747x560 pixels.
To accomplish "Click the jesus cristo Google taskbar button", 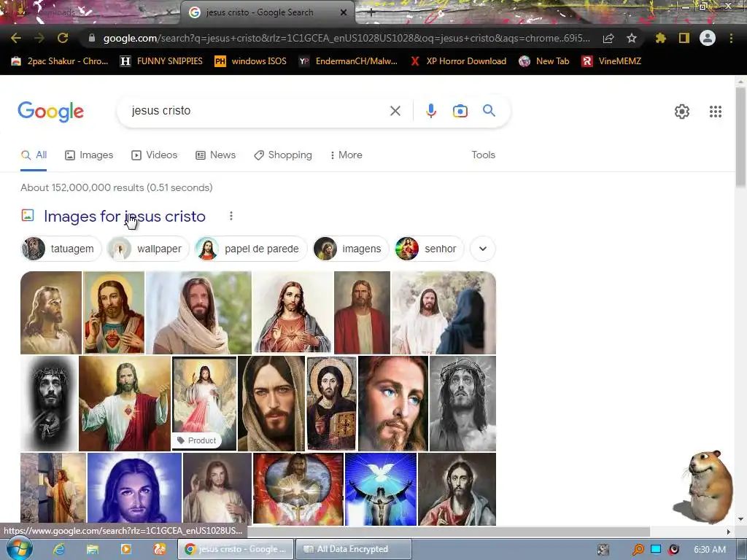I will click(236, 549).
